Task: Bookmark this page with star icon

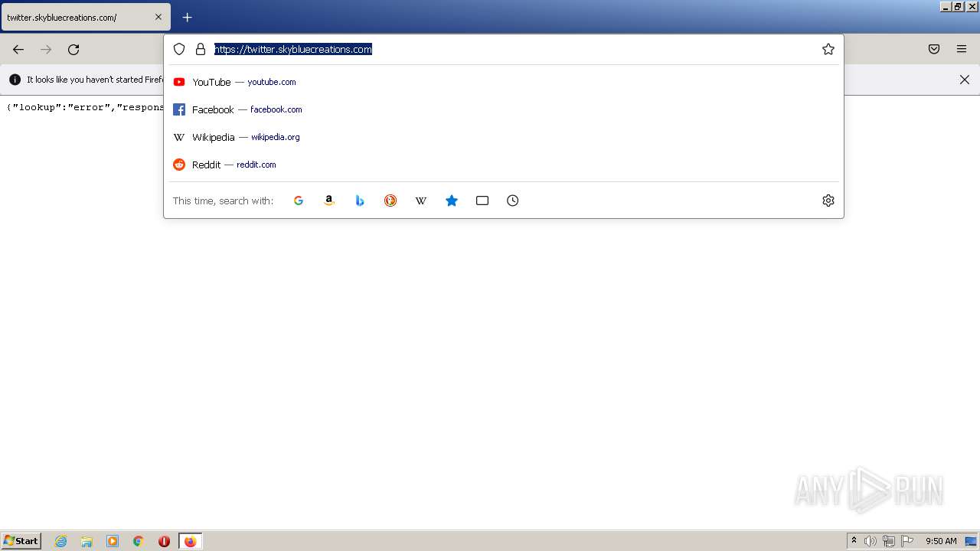Action: 828,49
